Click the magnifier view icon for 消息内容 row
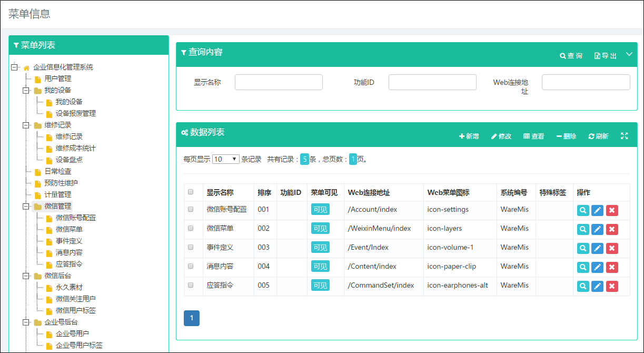 (x=583, y=267)
